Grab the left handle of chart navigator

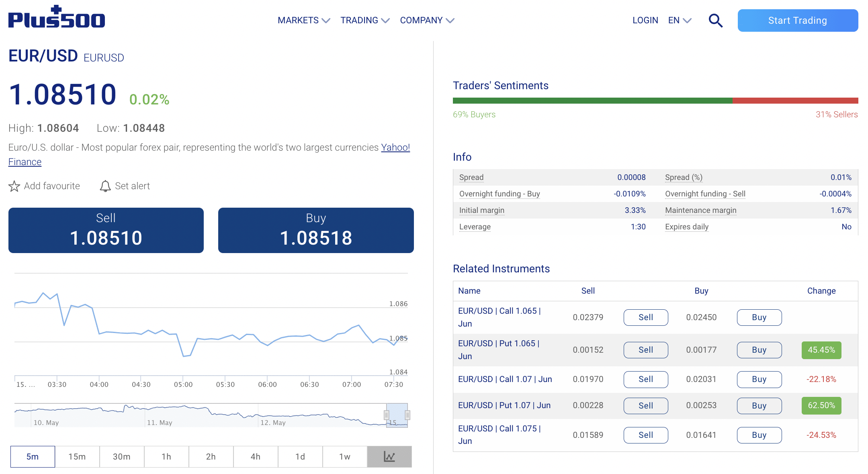click(x=387, y=415)
